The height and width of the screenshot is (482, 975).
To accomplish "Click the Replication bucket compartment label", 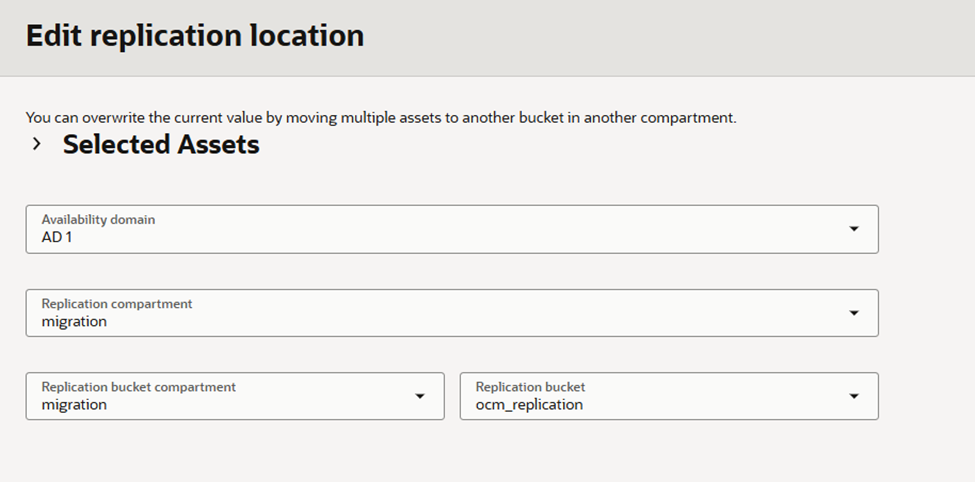I will click(x=138, y=387).
